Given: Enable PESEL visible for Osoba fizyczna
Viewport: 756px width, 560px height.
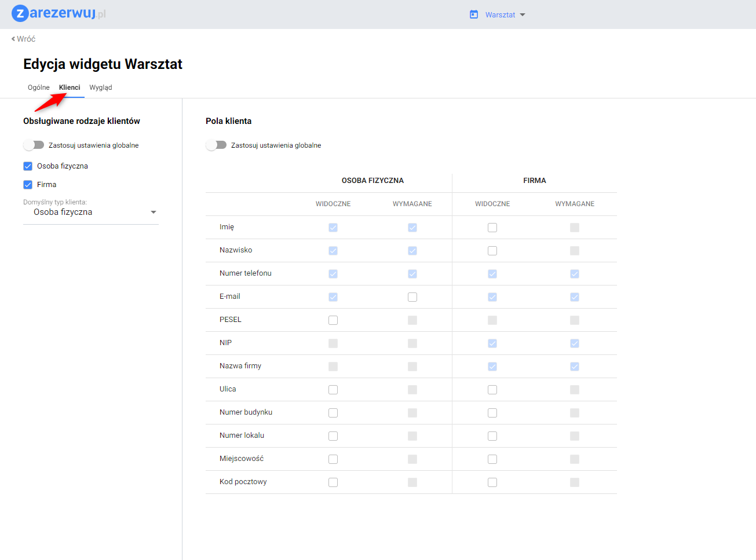Looking at the screenshot, I should (x=333, y=320).
